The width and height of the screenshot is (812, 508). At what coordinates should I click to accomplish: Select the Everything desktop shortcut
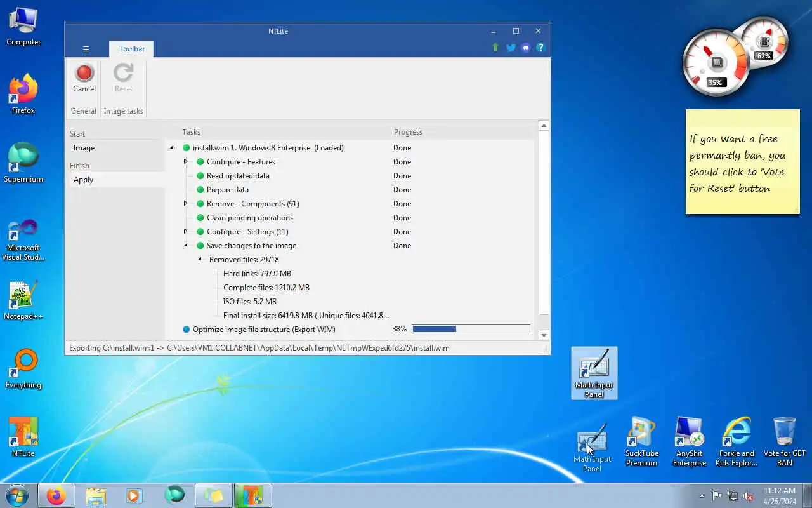[23, 370]
